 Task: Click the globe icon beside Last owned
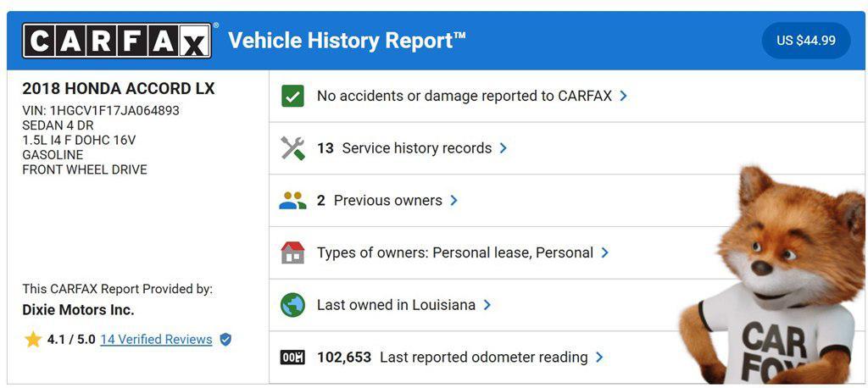tap(292, 305)
